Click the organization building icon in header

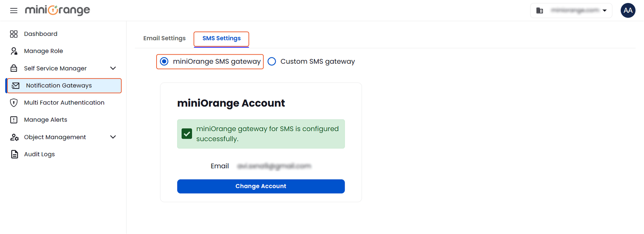click(x=540, y=10)
